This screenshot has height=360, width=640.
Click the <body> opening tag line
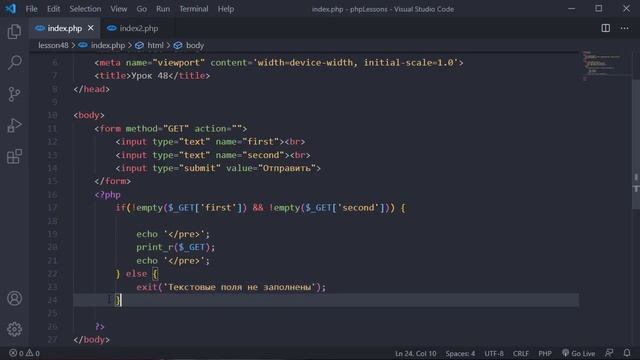(89, 115)
